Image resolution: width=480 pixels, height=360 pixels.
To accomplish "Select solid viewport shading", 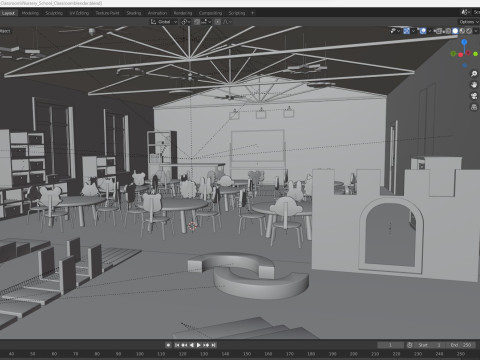I will pyautogui.click(x=455, y=31).
